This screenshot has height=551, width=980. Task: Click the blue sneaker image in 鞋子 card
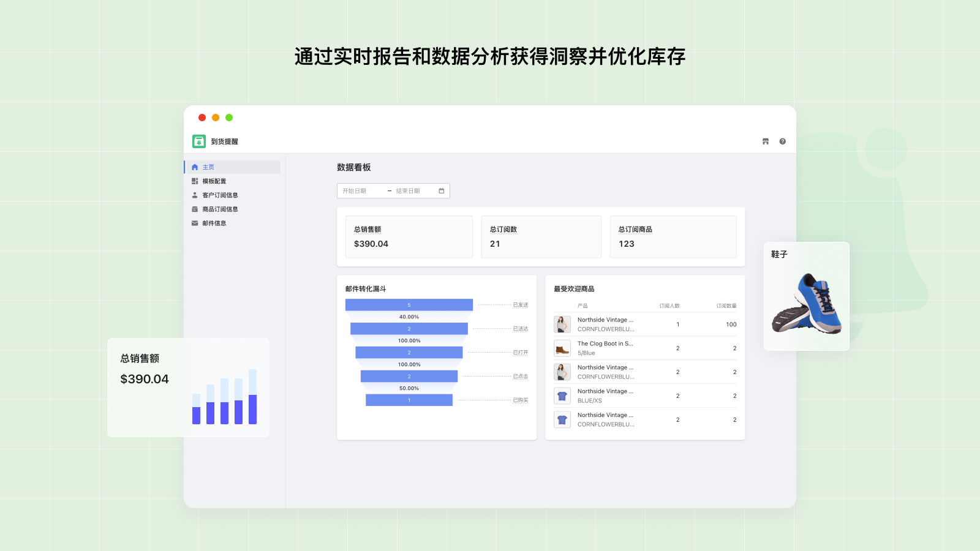pos(807,304)
